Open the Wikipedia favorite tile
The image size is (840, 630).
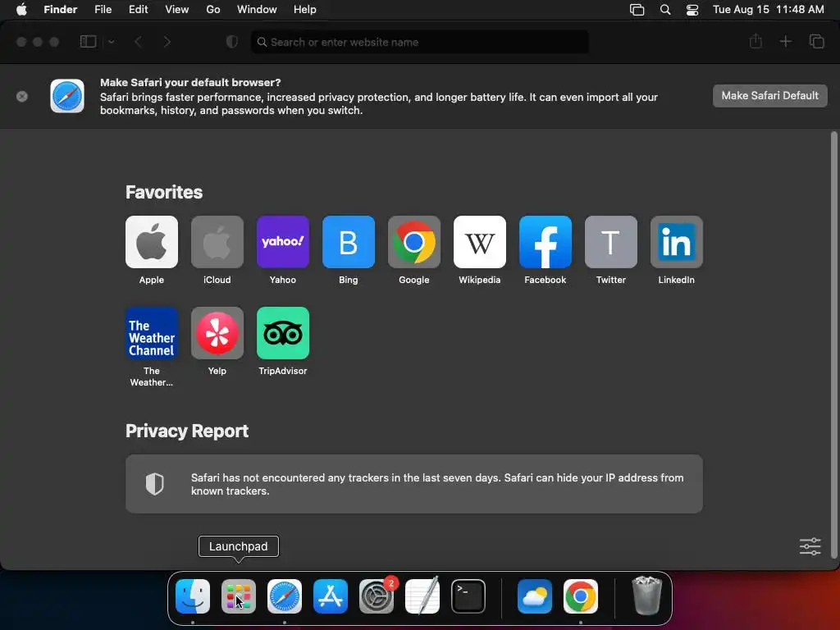click(x=479, y=242)
